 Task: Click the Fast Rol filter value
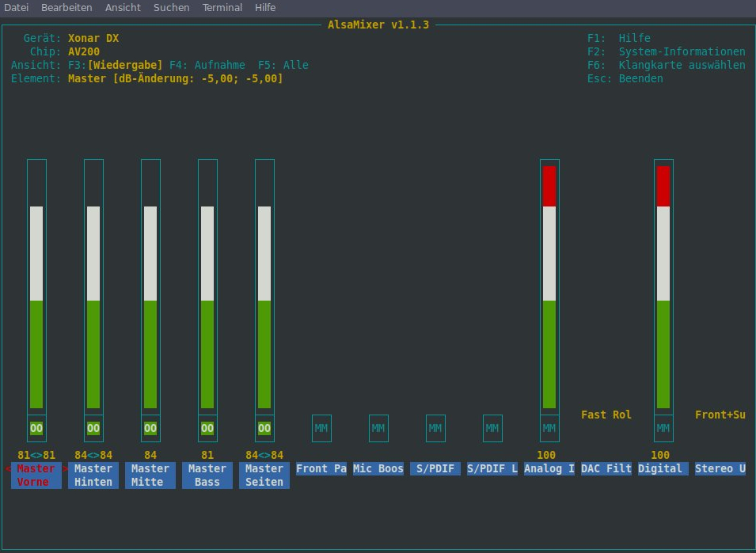606,415
